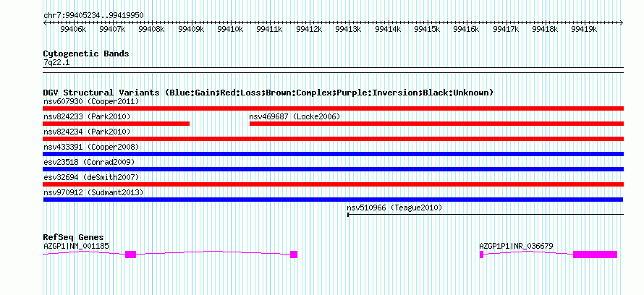
Task: Select the first AZGP1 exon block
Action: [130, 255]
